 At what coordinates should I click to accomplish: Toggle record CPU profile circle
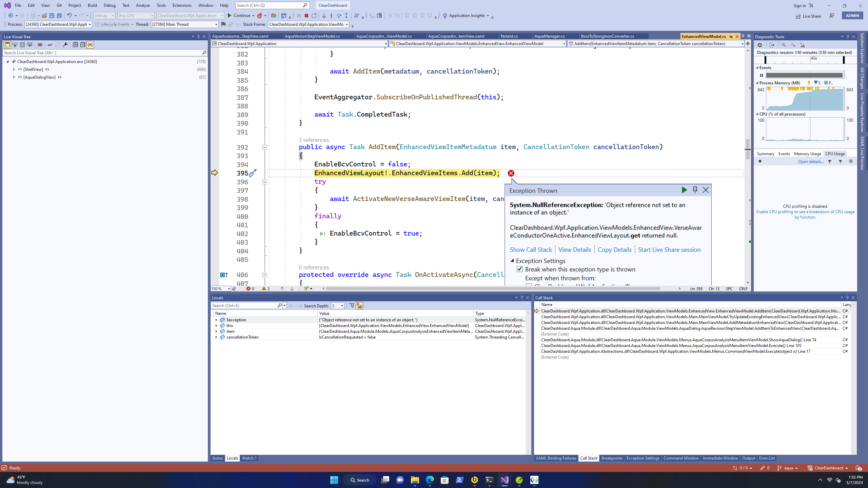point(760,161)
